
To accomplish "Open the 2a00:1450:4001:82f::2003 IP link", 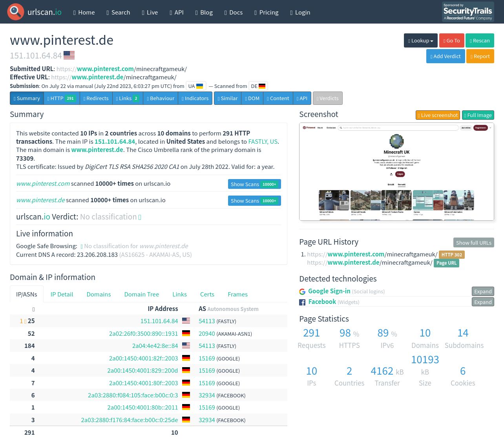I will click(143, 358).
